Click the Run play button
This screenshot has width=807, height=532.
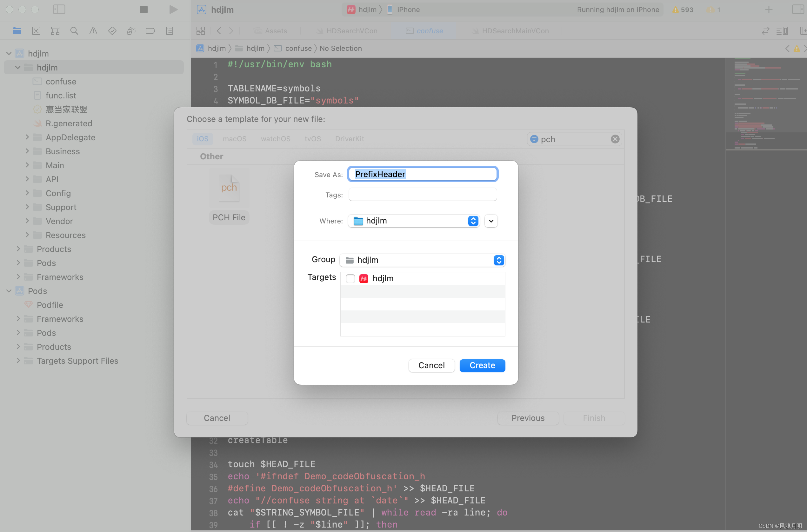173,9
